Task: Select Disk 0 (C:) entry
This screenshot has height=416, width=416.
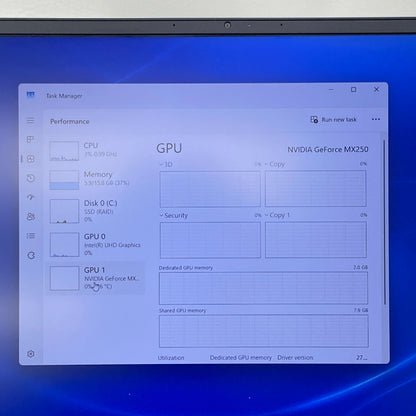Action: click(x=96, y=211)
